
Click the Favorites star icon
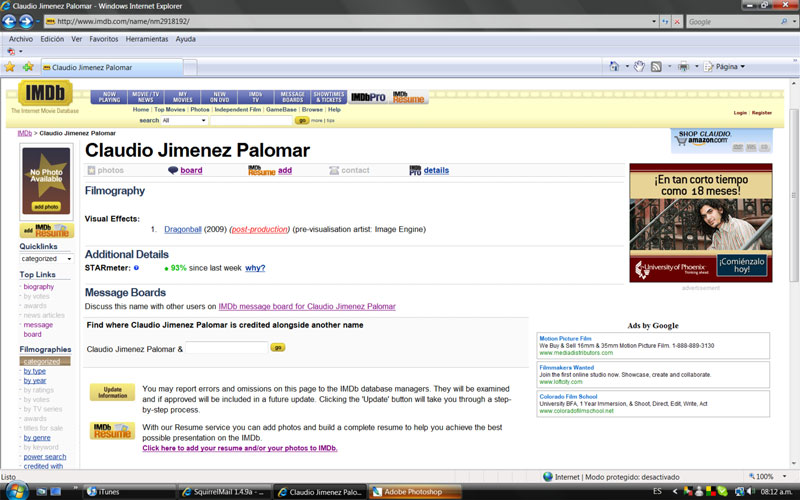pyautogui.click(x=10, y=67)
